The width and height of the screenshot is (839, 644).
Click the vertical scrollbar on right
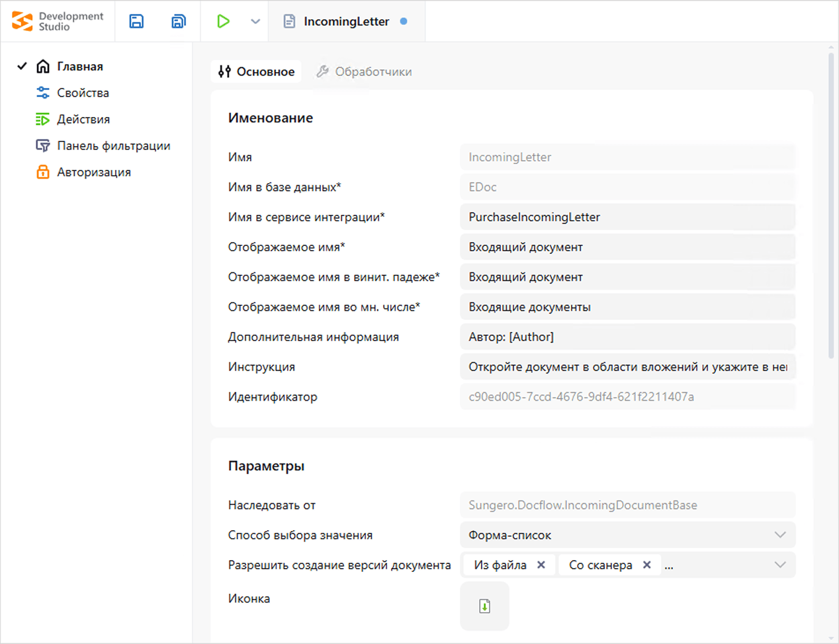tap(831, 205)
